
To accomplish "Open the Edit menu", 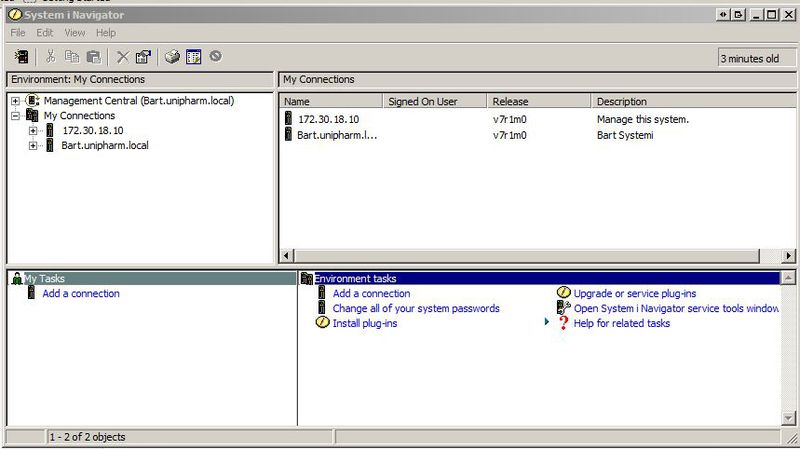I will [x=44, y=33].
